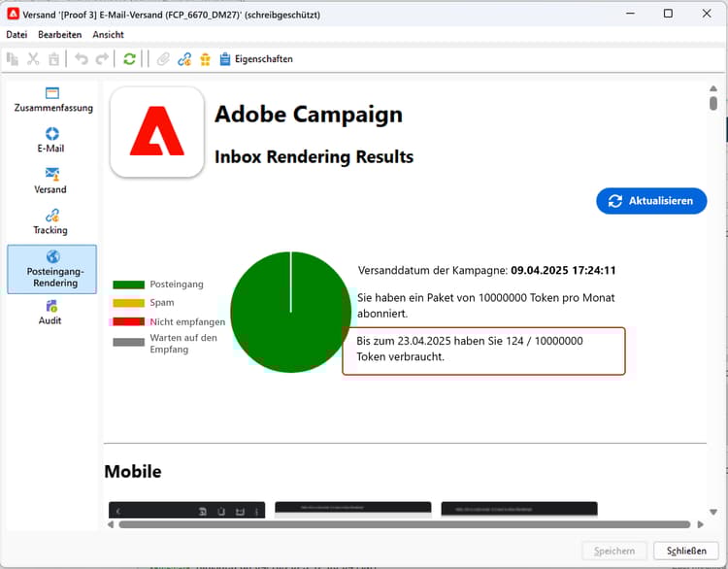
Task: Click the grey Warten auf den Empfang swatch
Action: 128,343
